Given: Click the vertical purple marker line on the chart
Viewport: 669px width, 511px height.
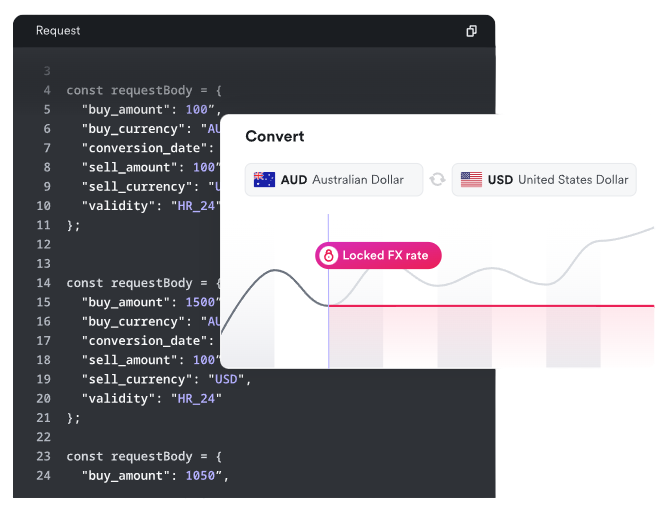Looking at the screenshot, I should 328,330.
